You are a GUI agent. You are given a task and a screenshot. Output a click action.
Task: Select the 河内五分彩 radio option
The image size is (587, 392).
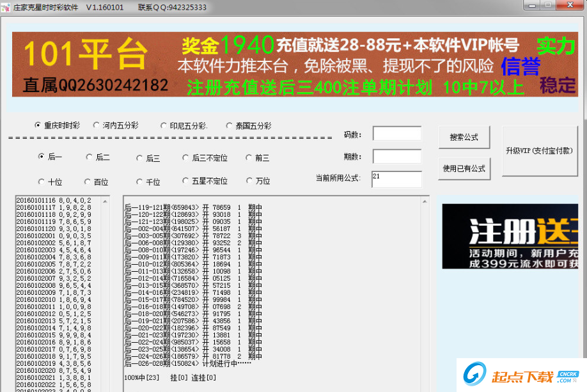tap(116, 125)
